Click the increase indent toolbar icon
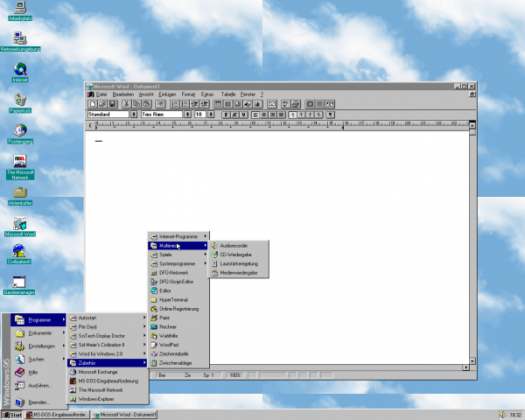 pyautogui.click(x=204, y=104)
